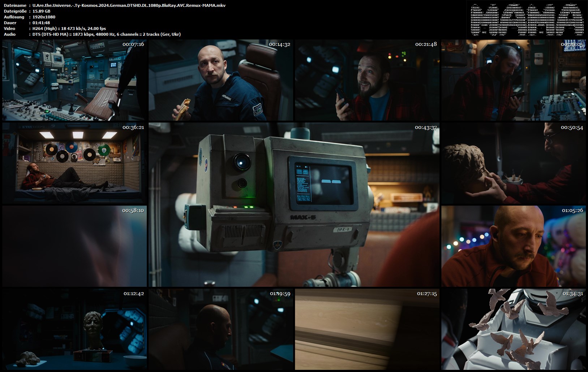The width and height of the screenshot is (588, 372).
Task: Select the file size value 15.89 GB
Action: point(41,11)
